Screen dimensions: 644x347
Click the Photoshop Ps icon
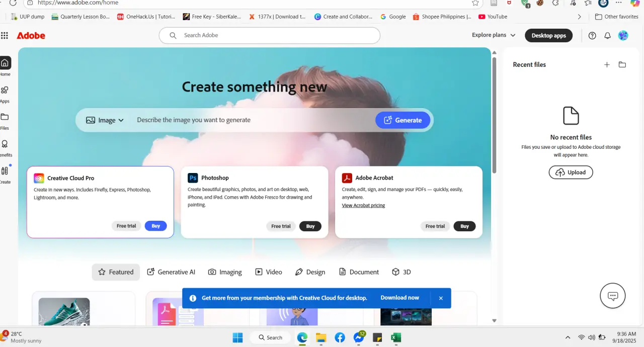193,178
